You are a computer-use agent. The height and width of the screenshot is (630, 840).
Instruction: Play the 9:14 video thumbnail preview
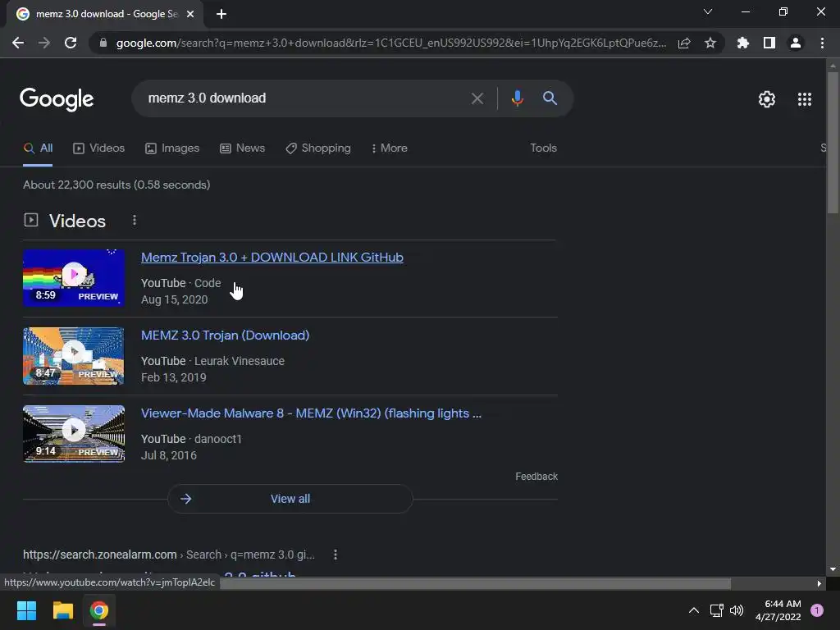(74, 434)
